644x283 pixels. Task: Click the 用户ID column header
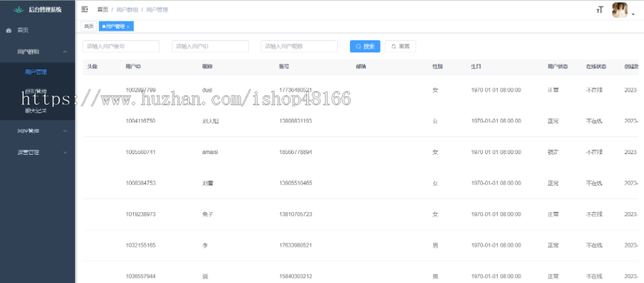pos(134,67)
